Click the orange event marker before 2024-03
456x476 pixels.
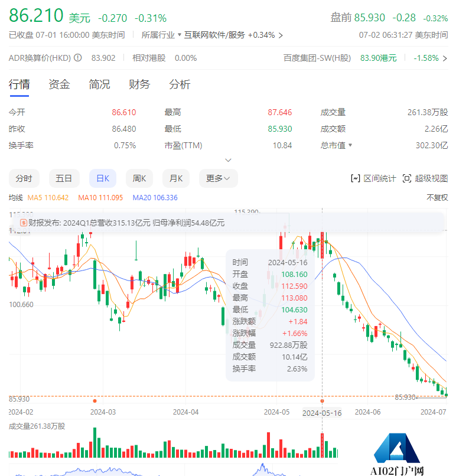pos(95,401)
